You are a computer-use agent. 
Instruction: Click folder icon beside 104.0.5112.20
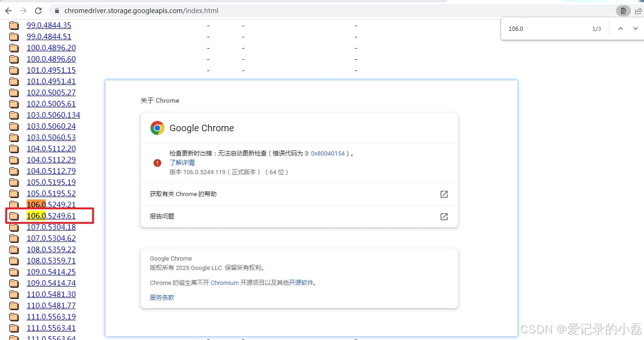(x=14, y=149)
